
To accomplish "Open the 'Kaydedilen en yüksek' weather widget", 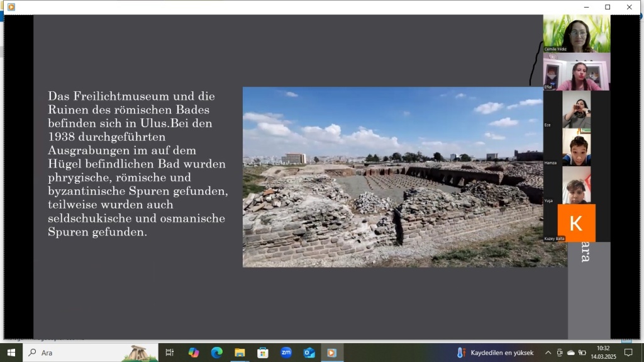I will (496, 353).
